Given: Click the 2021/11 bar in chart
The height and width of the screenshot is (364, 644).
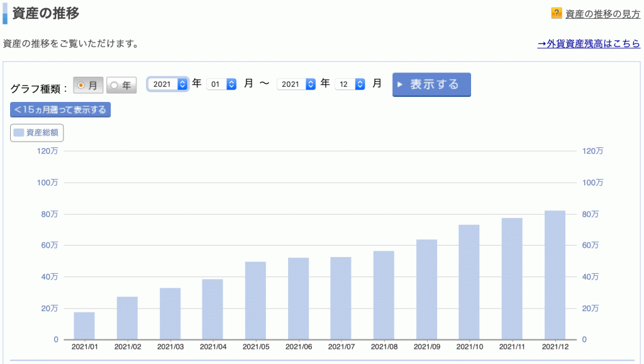Looking at the screenshot, I should (x=512, y=279).
